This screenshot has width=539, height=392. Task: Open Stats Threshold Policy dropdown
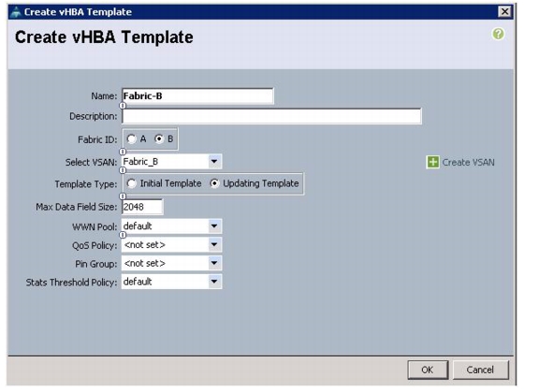[214, 282]
